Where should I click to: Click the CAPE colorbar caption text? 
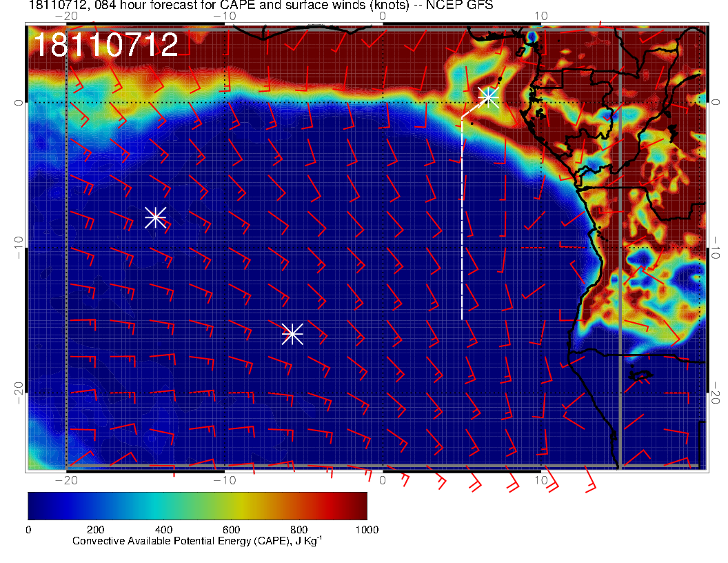(197, 542)
